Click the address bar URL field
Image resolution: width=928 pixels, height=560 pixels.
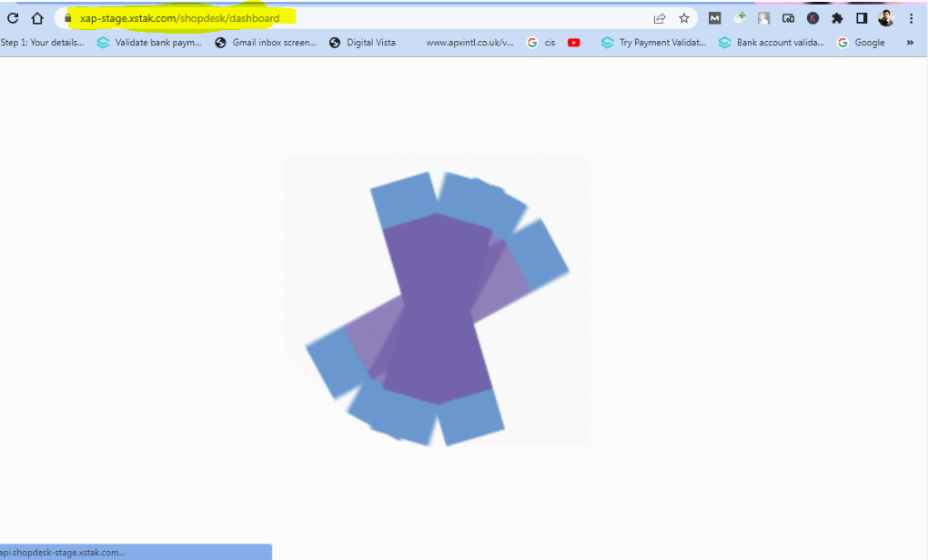click(364, 18)
